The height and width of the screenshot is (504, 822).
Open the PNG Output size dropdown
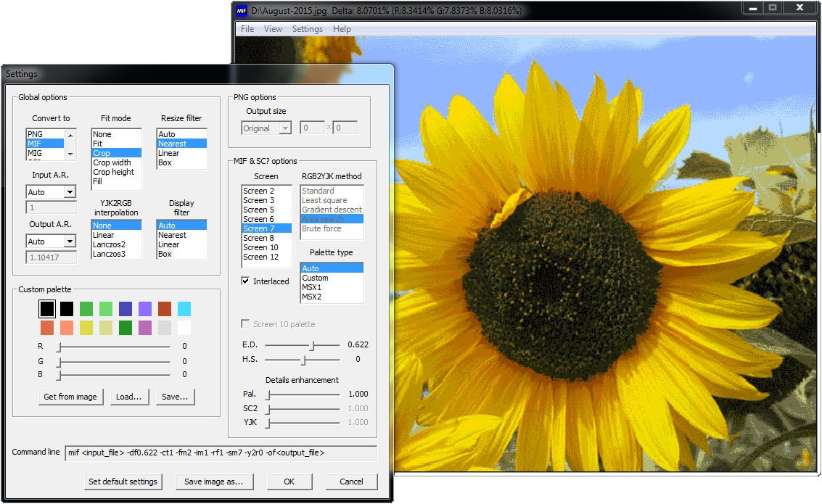[284, 128]
